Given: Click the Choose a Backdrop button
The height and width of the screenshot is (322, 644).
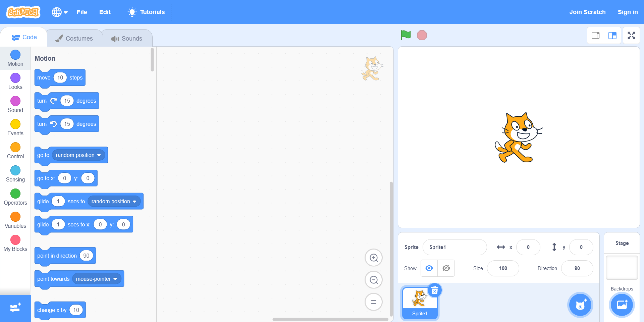Looking at the screenshot, I should 622,305.
